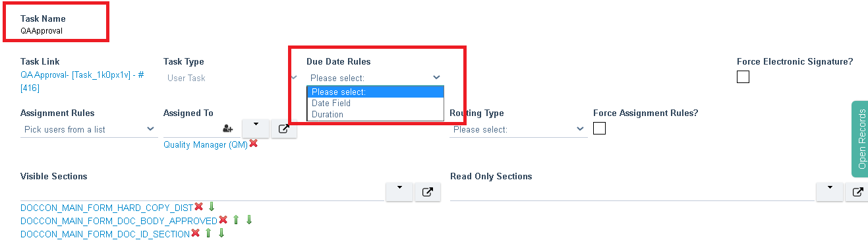Open Visible Sections pop-out window icon

click(x=428, y=192)
